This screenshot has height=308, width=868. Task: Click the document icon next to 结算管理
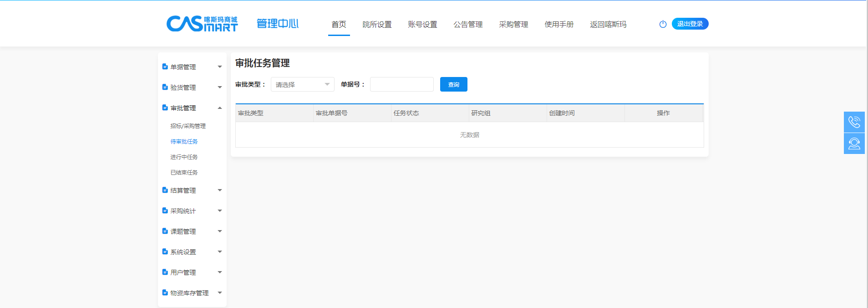(165, 190)
